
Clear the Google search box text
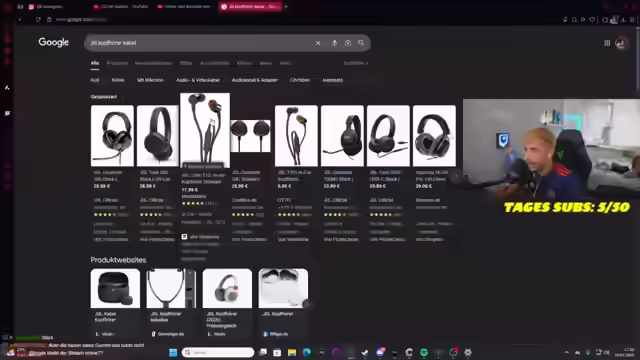318,43
